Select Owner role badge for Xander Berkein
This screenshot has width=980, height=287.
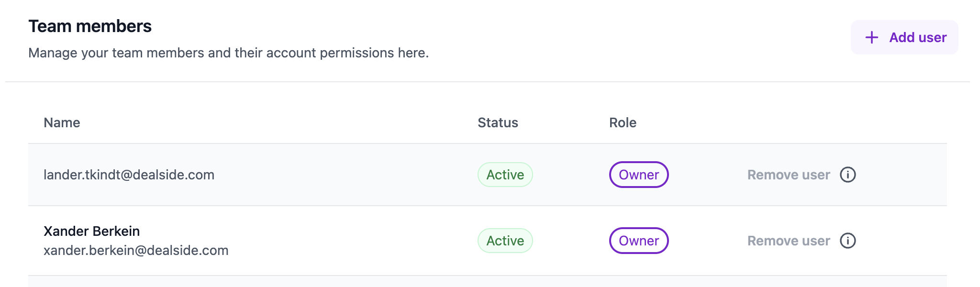point(638,241)
